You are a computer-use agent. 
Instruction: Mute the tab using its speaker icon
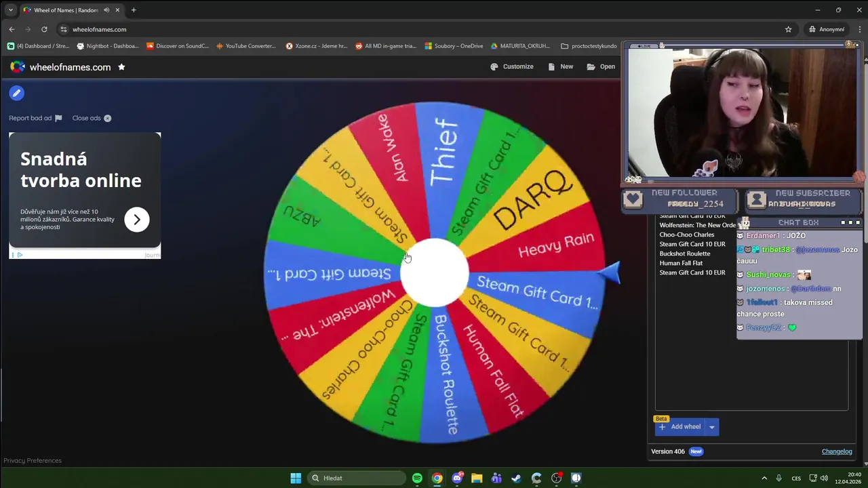click(x=106, y=10)
